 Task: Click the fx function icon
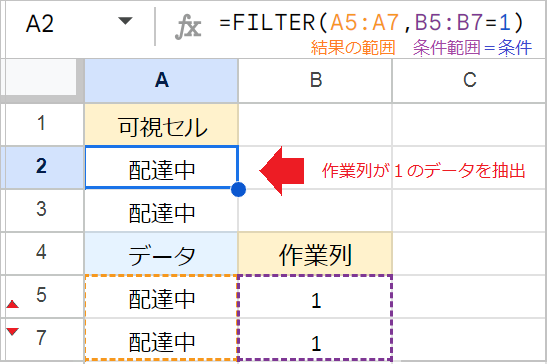coord(188,27)
